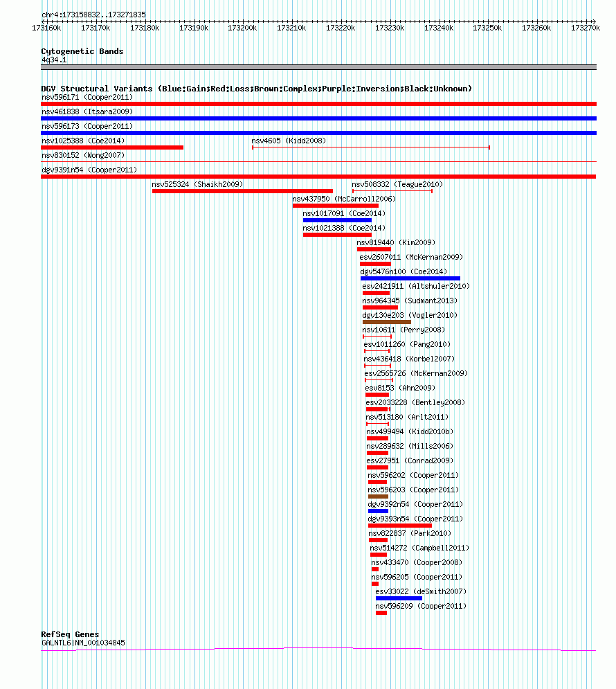Image resolution: width=616 pixels, height=689 pixels.
Task: Click nsv830152 (Wong2007) label
Action: point(83,155)
